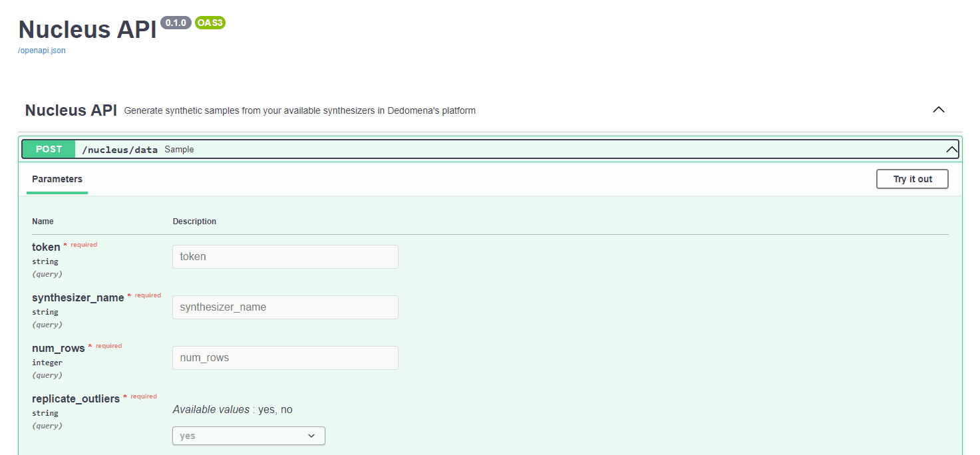Click the /nucleus/data endpoint path
980x455 pixels.
point(120,150)
